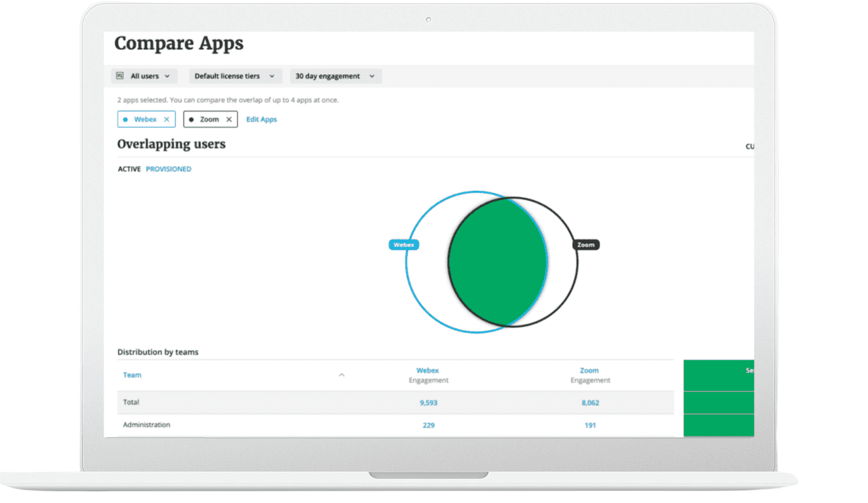Click the Zoom Engagement column header
The image size is (868, 503).
coord(590,375)
